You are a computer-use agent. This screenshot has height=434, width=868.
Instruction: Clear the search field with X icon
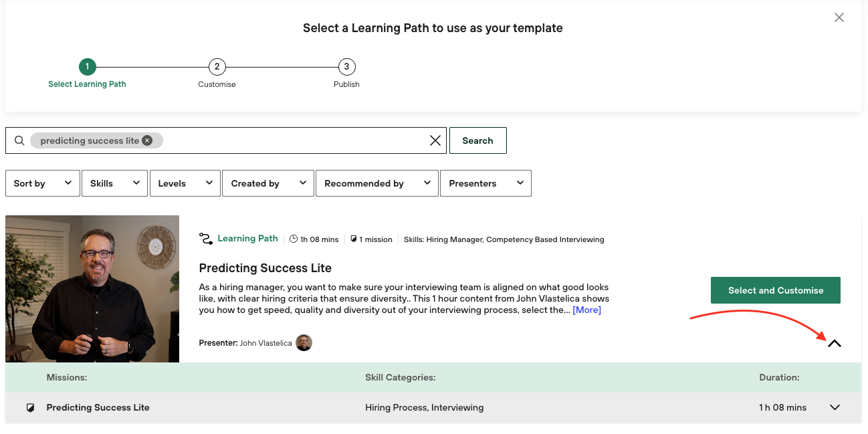pyautogui.click(x=435, y=140)
